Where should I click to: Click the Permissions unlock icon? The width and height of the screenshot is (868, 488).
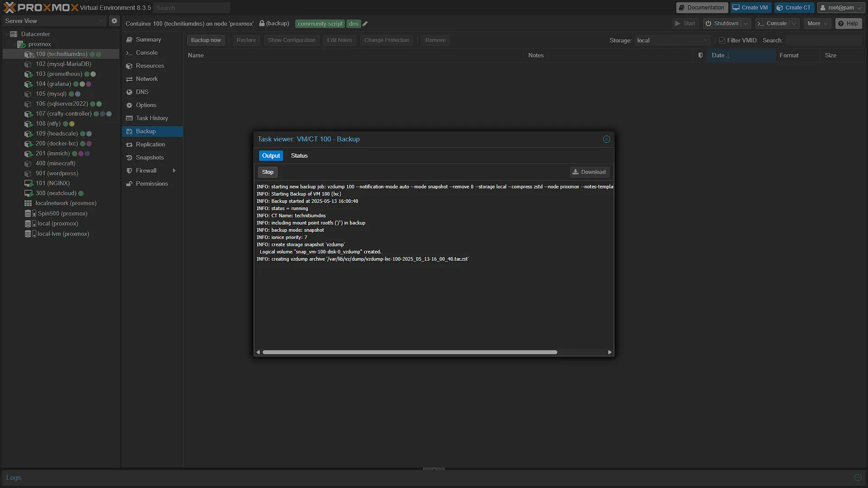(129, 184)
